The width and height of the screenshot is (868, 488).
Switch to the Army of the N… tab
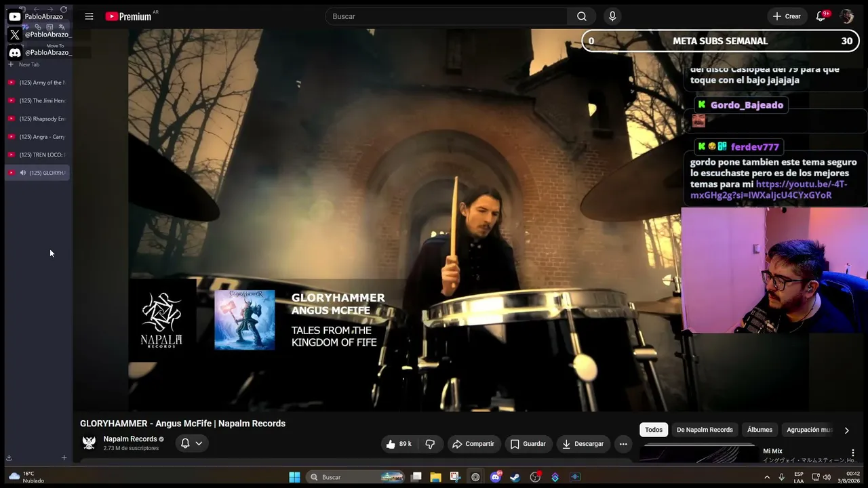(x=38, y=83)
